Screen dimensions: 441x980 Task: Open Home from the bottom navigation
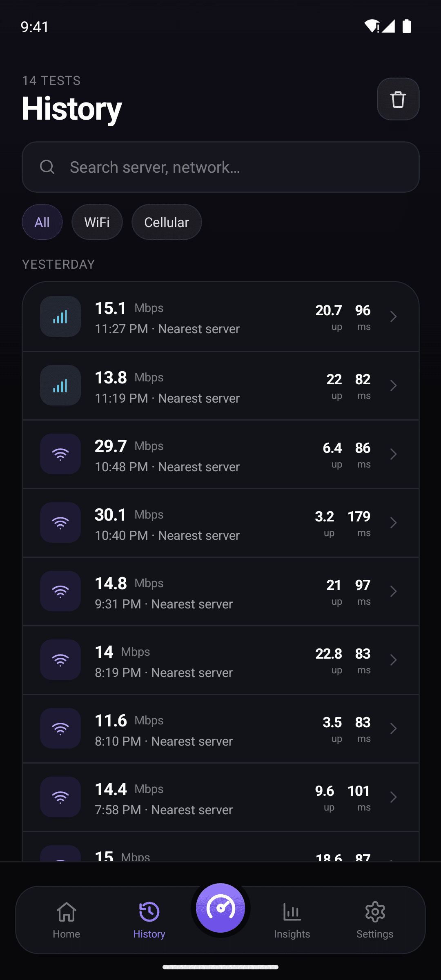click(x=67, y=920)
